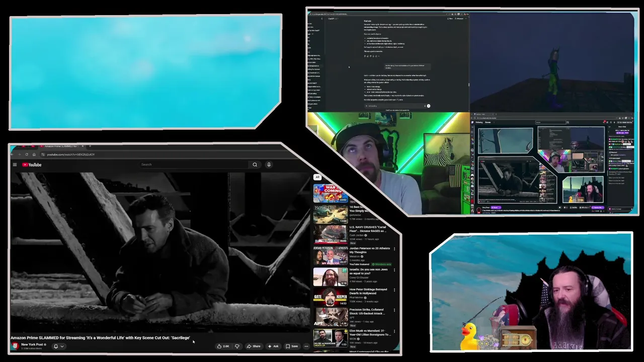
Task: Click the New York Post channel avatar
Action: 15,346
